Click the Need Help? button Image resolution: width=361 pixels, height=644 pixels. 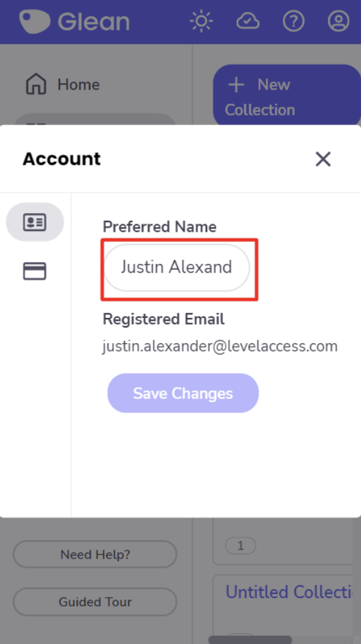point(95,554)
